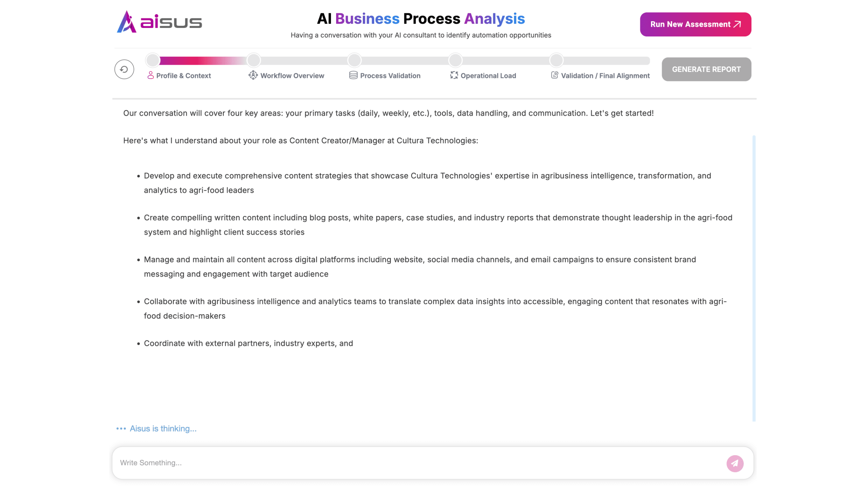Click the progress circle above Process Validation

point(354,61)
